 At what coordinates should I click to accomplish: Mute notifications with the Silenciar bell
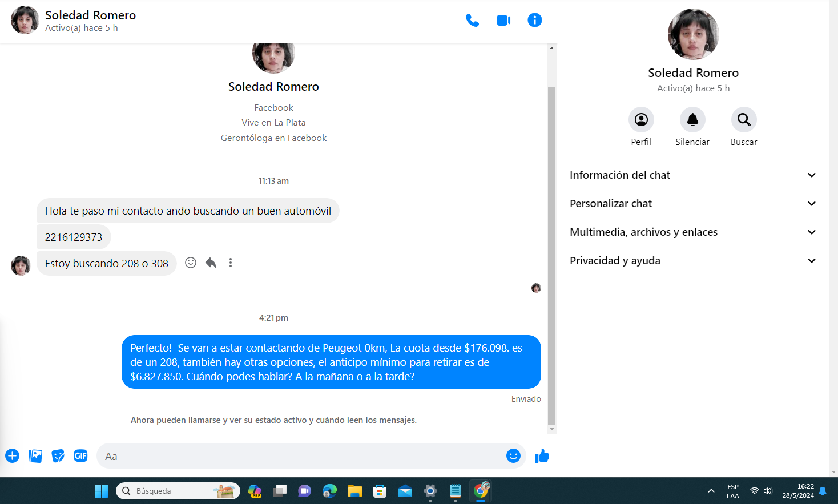coord(692,120)
